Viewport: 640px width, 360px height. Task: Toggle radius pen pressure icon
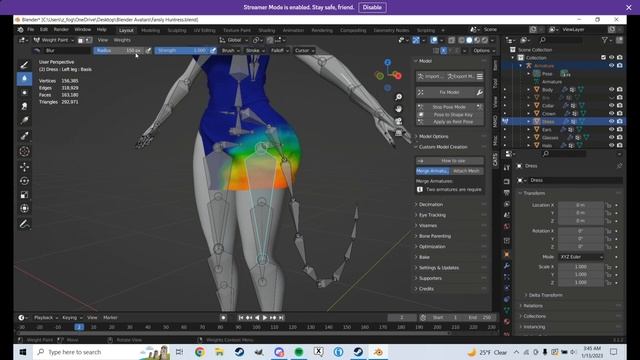148,51
